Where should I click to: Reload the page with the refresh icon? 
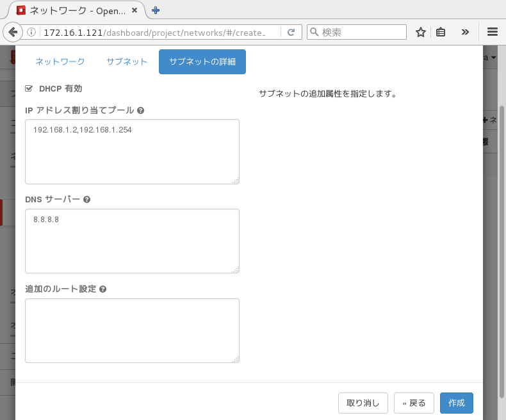pyautogui.click(x=291, y=32)
